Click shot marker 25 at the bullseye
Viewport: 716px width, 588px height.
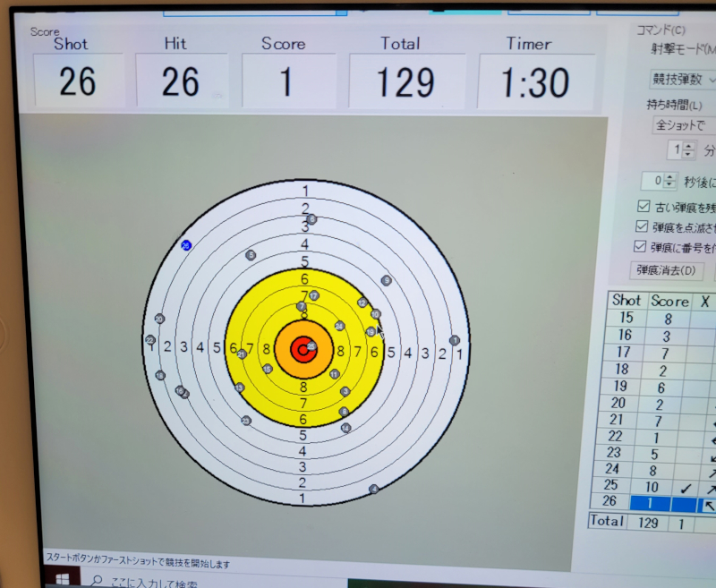coord(311,346)
